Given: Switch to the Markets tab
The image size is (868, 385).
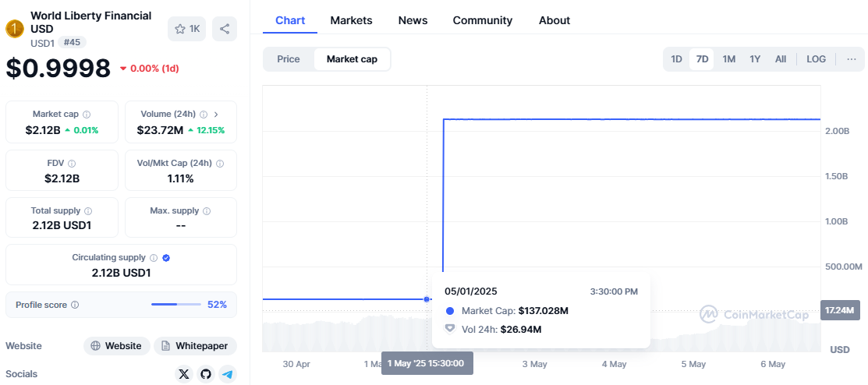Looking at the screenshot, I should [x=351, y=20].
